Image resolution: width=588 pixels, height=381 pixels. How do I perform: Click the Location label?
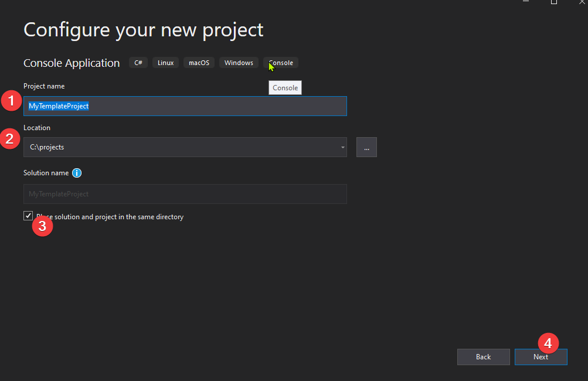tap(37, 128)
